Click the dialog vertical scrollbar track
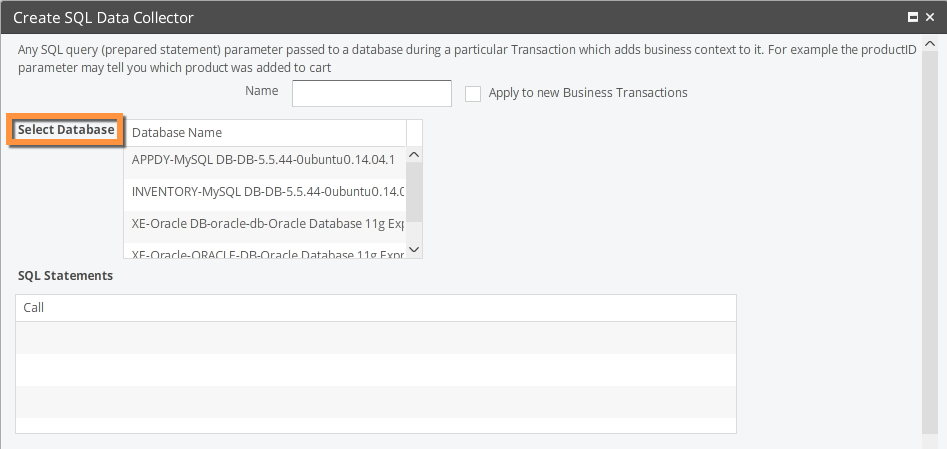The width and height of the screenshot is (947, 449). pyautogui.click(x=930, y=242)
